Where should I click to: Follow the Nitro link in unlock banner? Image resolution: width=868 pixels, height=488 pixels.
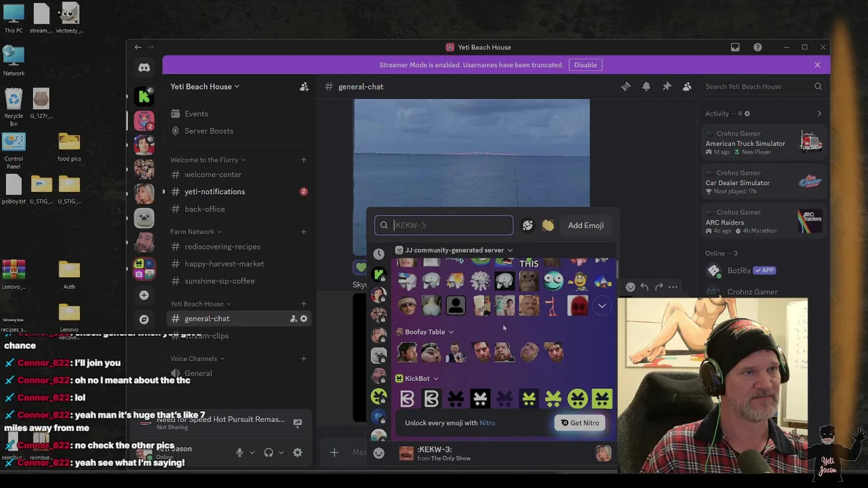click(487, 423)
